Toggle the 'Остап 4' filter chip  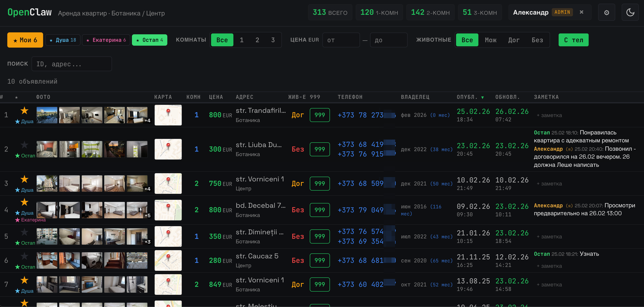coord(150,40)
